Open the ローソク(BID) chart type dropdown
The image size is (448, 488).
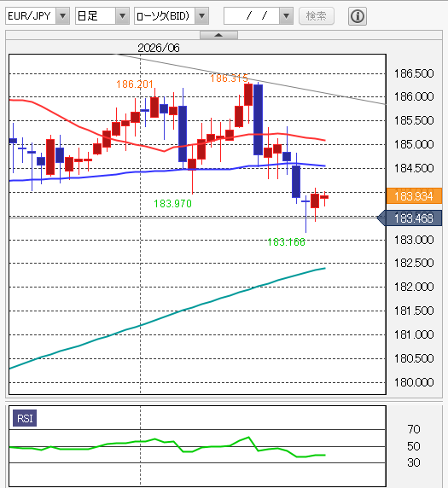[172, 16]
